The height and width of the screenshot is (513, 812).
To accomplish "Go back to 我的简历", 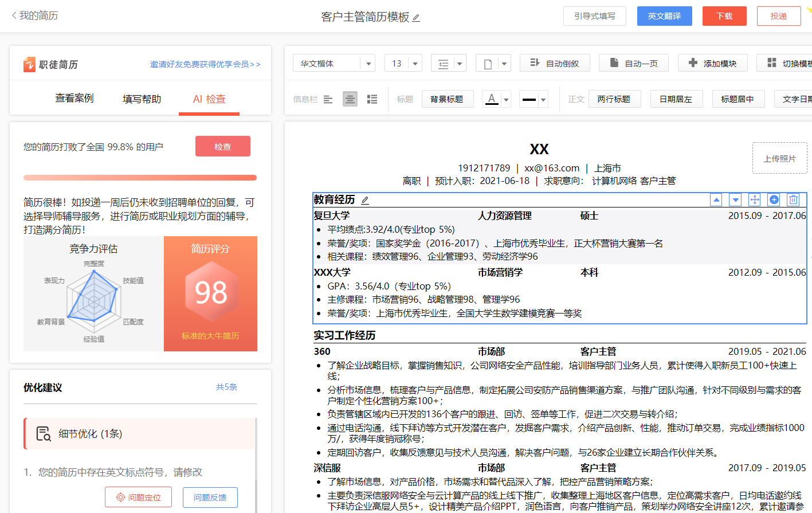I will point(34,15).
